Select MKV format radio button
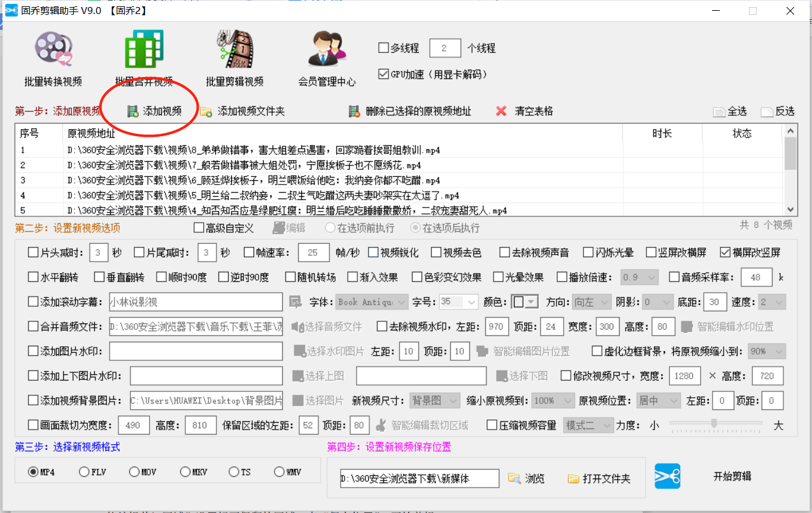 [185, 472]
